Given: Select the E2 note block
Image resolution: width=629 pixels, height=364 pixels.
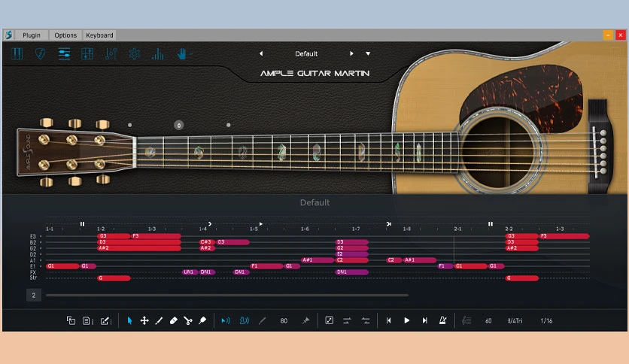Looking at the screenshot, I should (352, 253).
